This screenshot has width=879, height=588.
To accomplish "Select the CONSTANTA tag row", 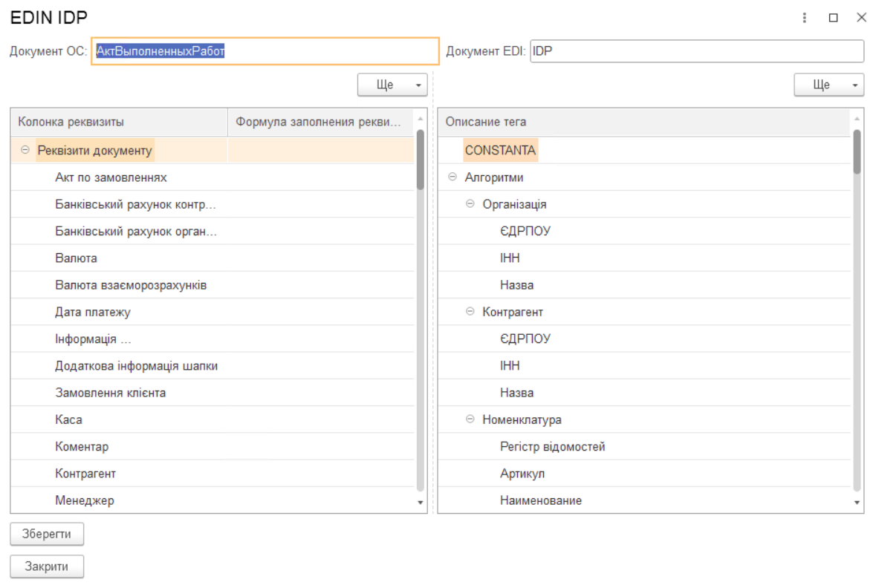I will (500, 151).
